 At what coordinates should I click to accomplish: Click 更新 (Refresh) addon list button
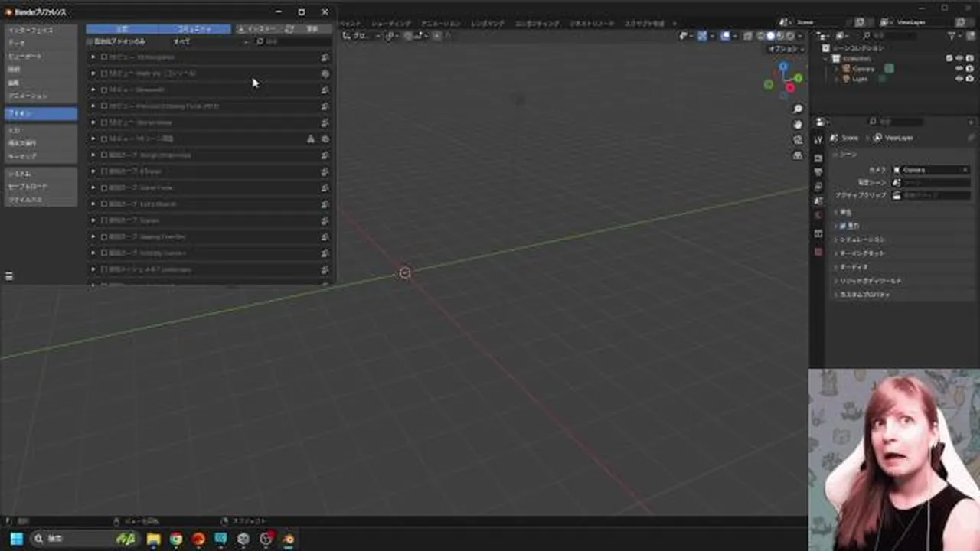(x=308, y=29)
